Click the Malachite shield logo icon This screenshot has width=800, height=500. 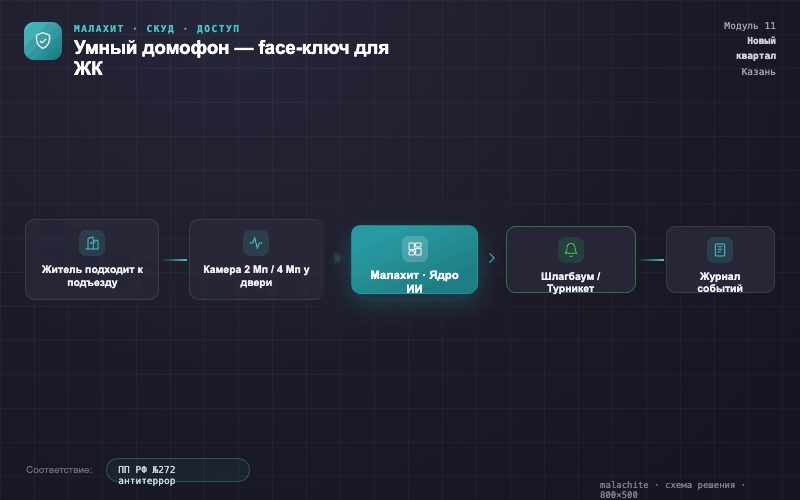pos(43,41)
